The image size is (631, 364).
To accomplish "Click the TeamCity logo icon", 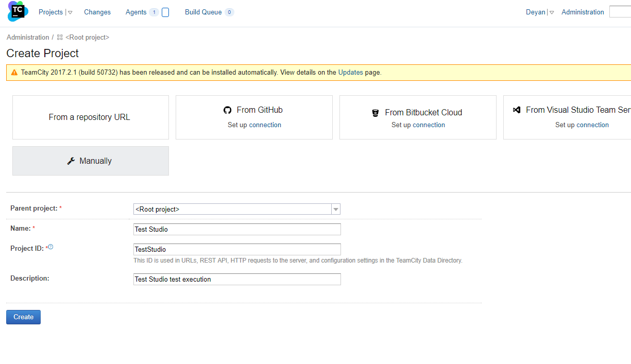I will coord(18,11).
